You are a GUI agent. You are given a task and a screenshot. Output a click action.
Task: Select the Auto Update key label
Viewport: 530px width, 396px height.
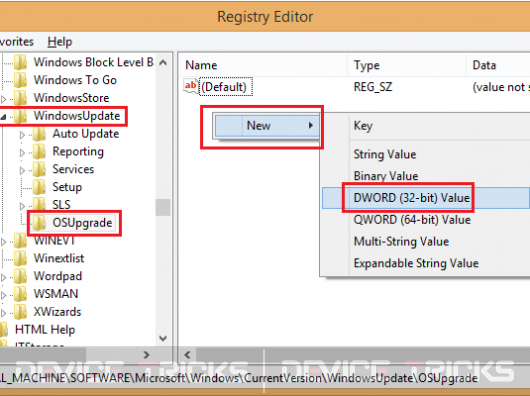(86, 134)
